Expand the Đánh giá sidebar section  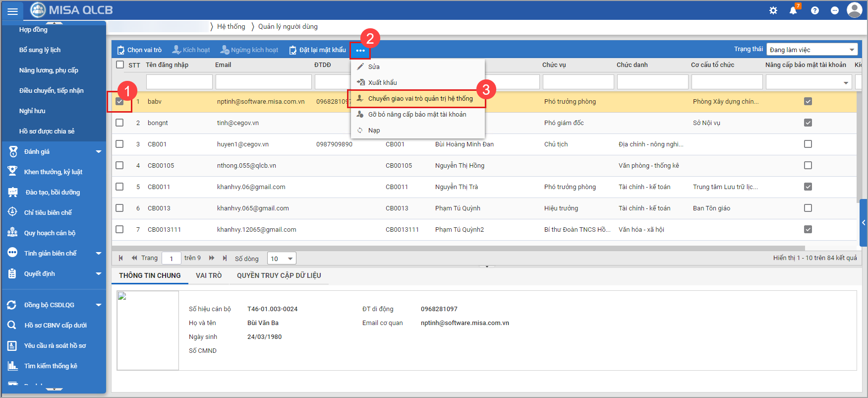55,152
